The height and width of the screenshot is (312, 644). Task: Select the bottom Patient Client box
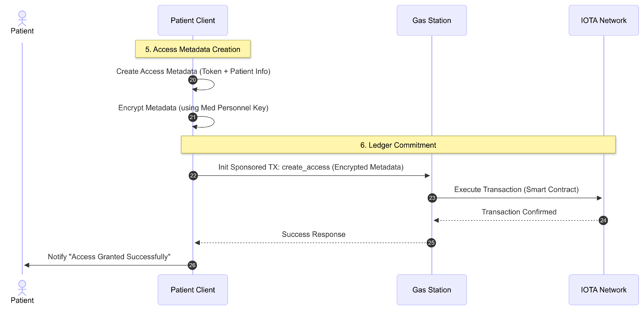[x=192, y=289]
